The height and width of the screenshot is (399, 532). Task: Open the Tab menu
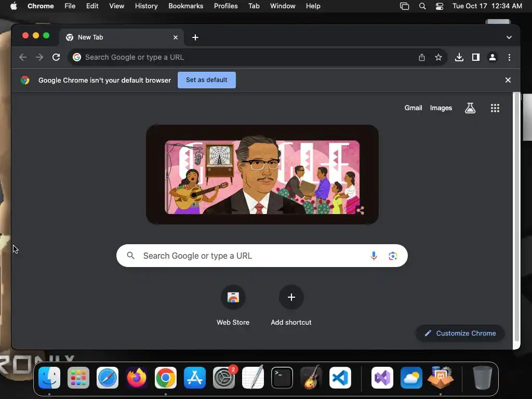[x=254, y=6]
